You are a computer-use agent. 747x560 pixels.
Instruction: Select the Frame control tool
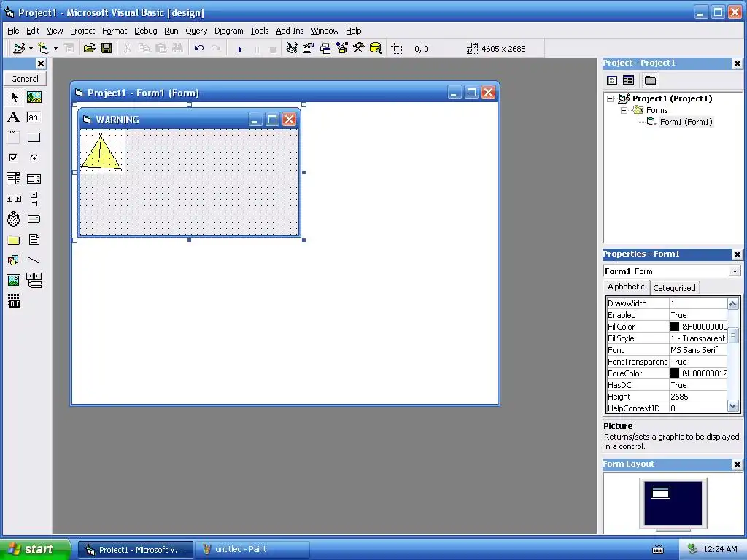[14, 138]
